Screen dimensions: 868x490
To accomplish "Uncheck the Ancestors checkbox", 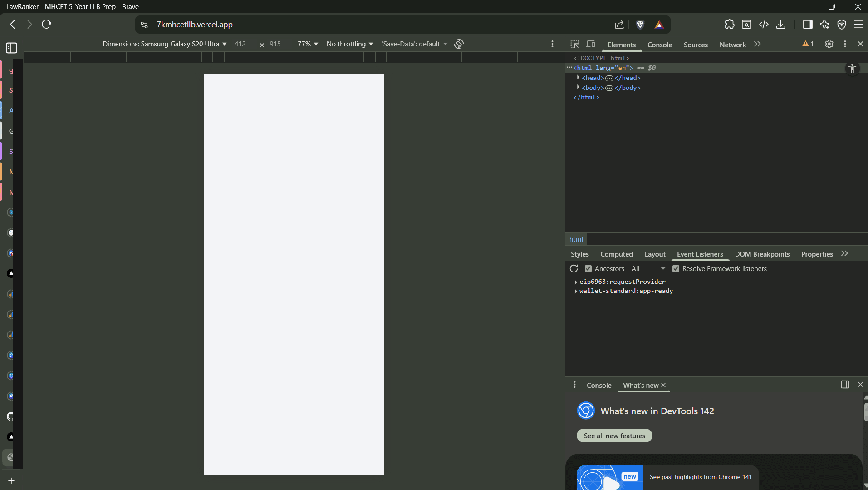I will click(x=588, y=269).
